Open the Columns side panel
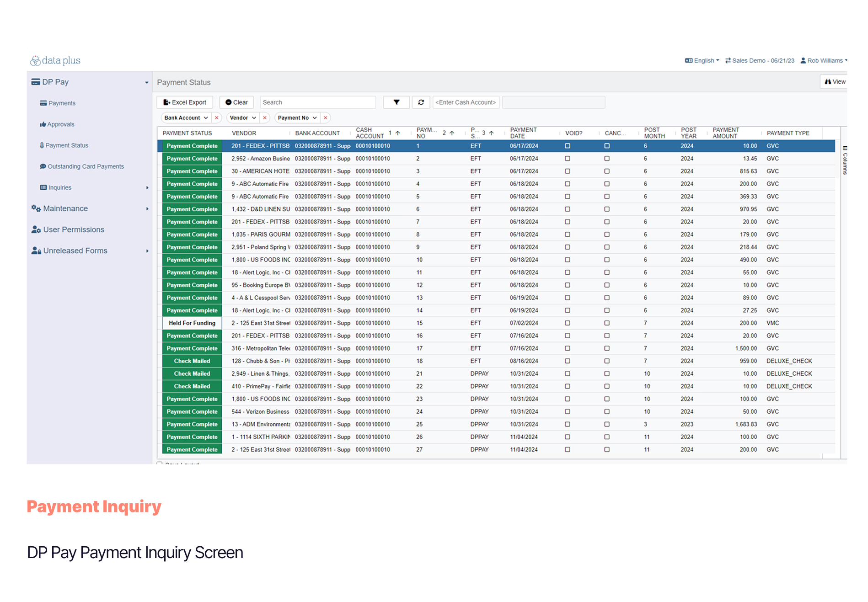Image resolution: width=868 pixels, height=602 pixels. point(845,160)
